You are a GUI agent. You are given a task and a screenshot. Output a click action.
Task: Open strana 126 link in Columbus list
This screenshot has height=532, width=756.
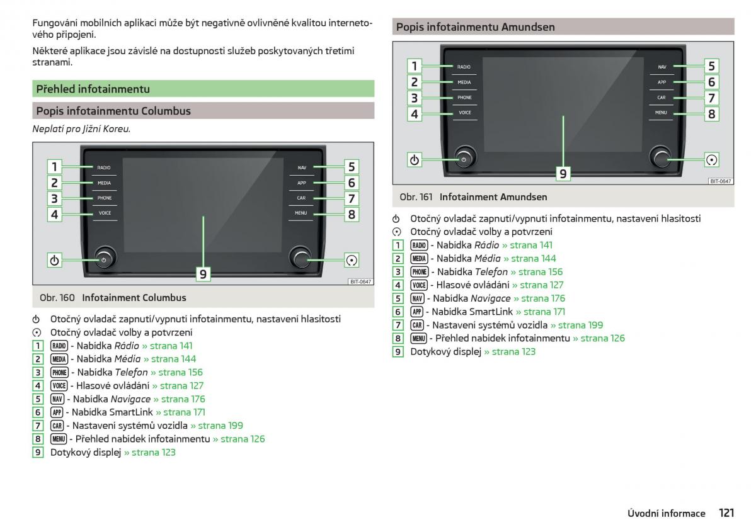coord(239,439)
